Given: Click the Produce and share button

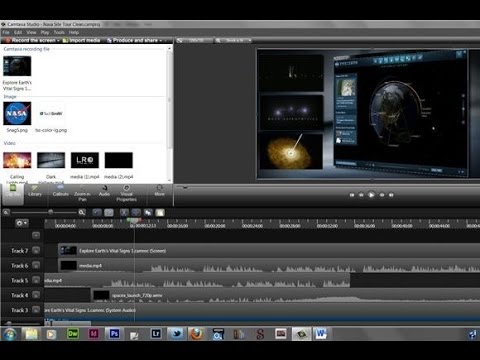Looking at the screenshot, I should tap(132, 40).
